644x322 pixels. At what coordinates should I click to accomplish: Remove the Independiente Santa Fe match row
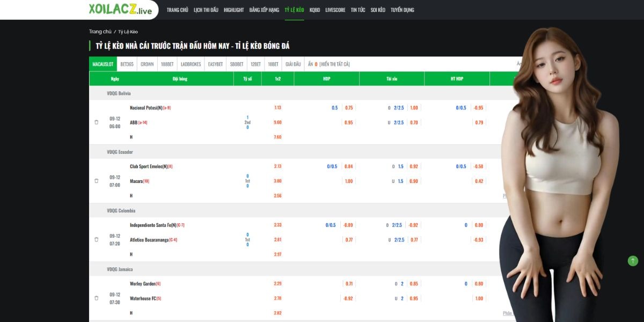(97, 239)
